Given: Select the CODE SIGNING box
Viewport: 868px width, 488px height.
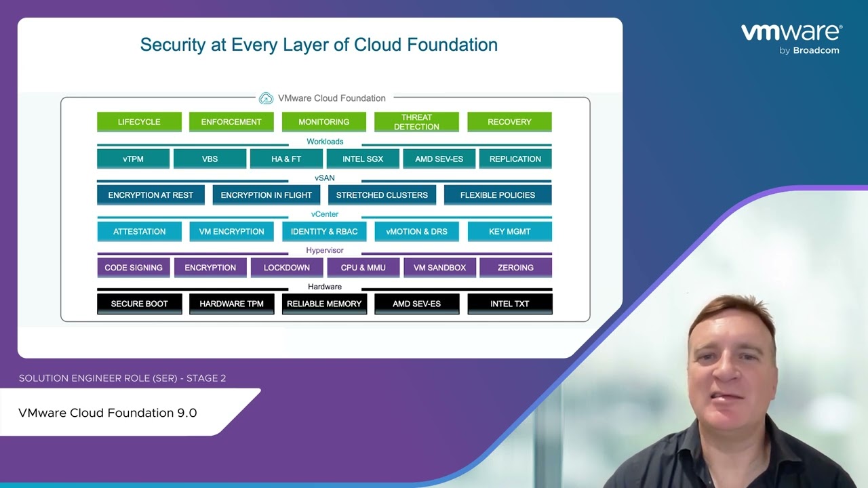Looking at the screenshot, I should (x=133, y=268).
